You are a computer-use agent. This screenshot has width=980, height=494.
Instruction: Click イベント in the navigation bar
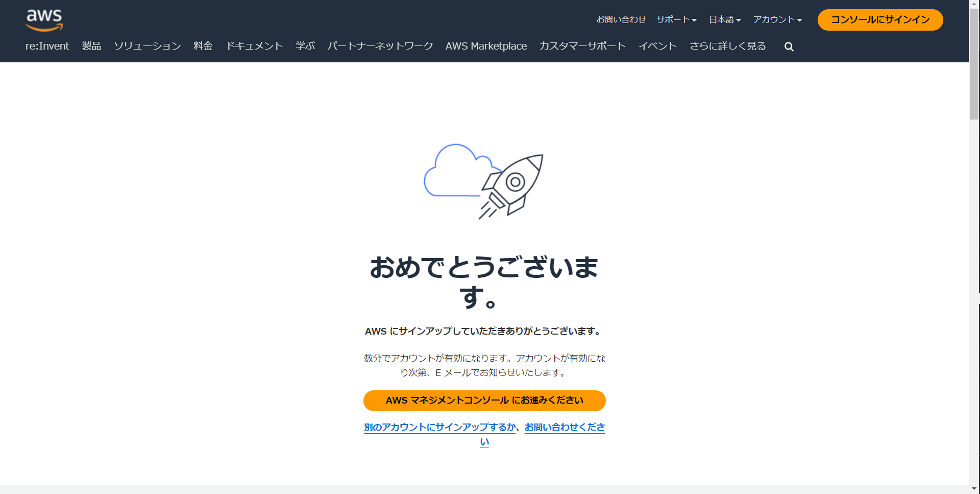tap(657, 46)
